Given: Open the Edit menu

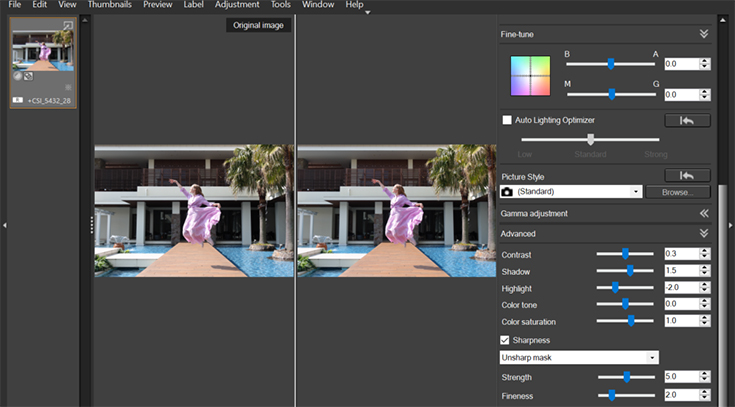Looking at the screenshot, I should coord(40,5).
